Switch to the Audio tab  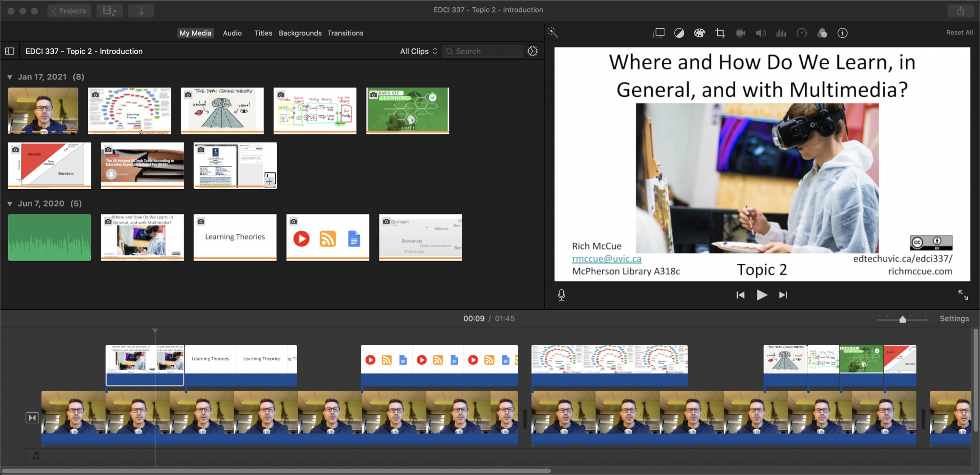coord(232,33)
